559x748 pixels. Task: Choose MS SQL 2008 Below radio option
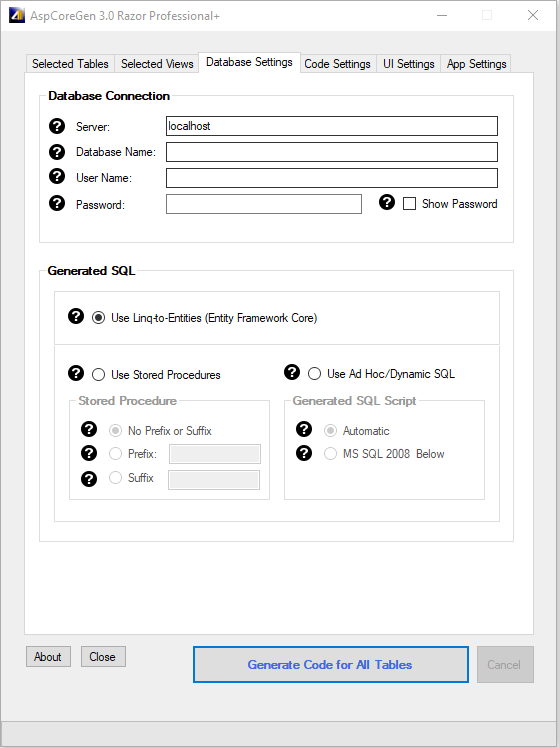330,453
